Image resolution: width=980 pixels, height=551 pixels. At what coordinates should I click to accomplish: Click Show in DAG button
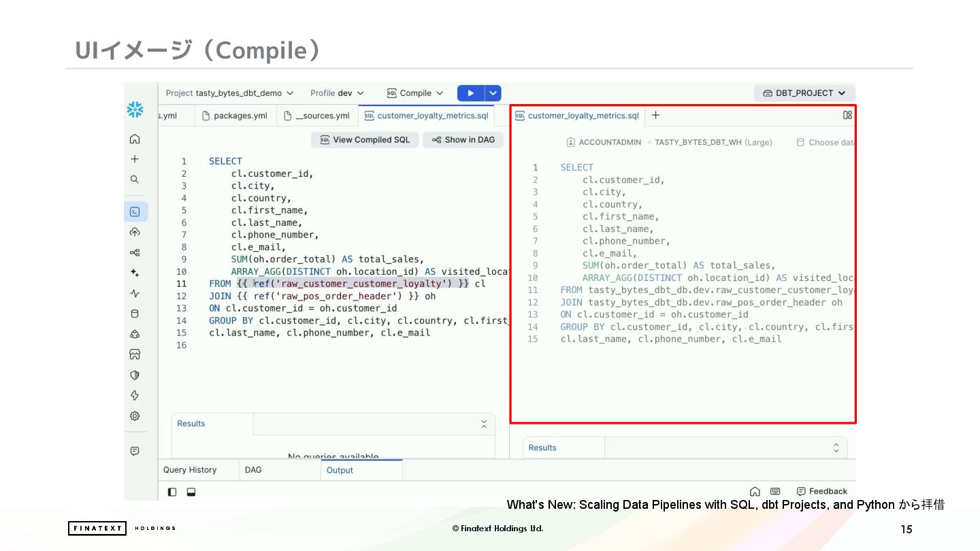coord(463,139)
